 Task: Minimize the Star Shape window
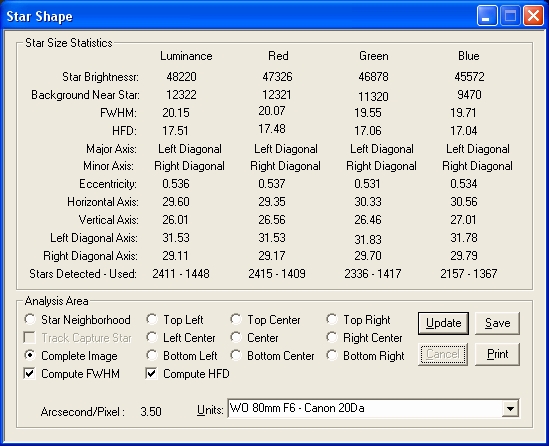pyautogui.click(x=487, y=16)
